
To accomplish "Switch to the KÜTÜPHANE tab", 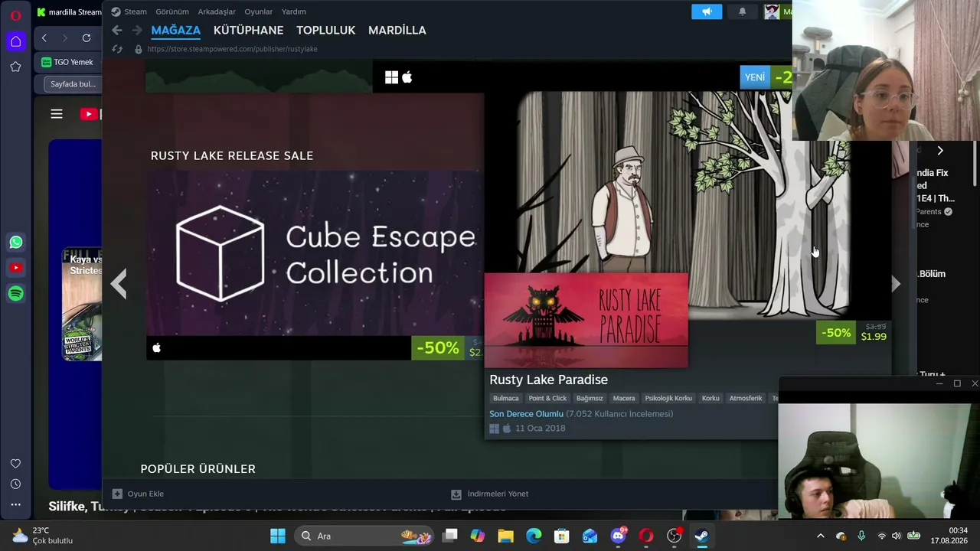I will pyautogui.click(x=248, y=31).
